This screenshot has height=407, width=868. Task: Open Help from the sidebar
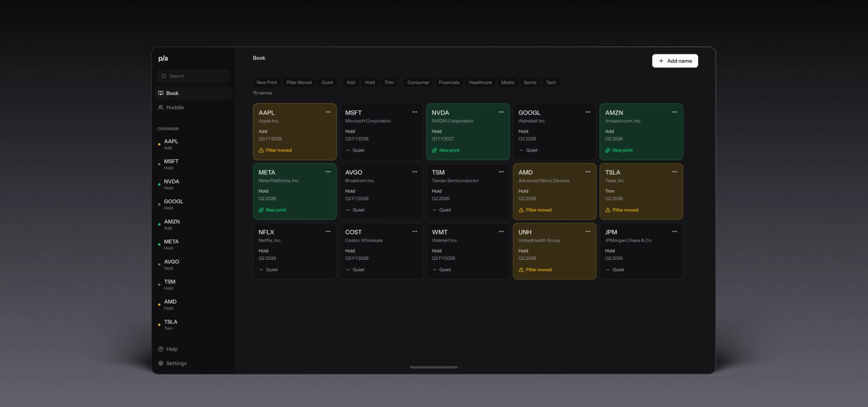click(x=193, y=349)
